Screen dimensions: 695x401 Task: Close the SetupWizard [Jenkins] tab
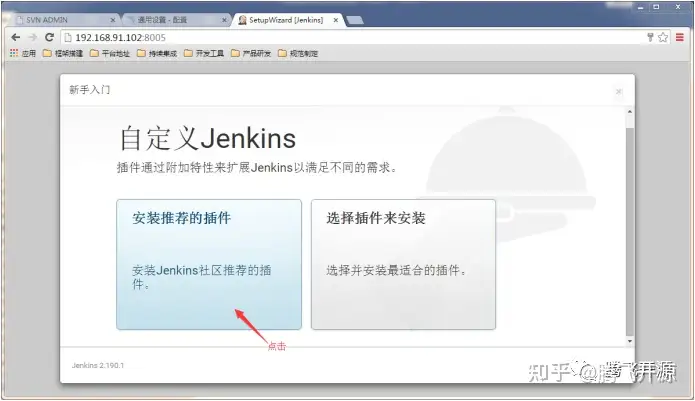pyautogui.click(x=336, y=20)
